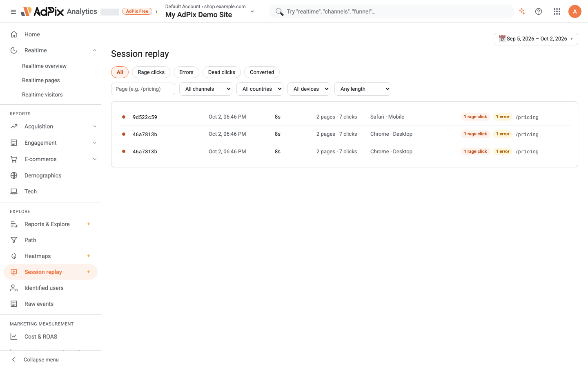The width and height of the screenshot is (588, 368).
Task: Click the AI sparkle insights icon
Action: (522, 11)
